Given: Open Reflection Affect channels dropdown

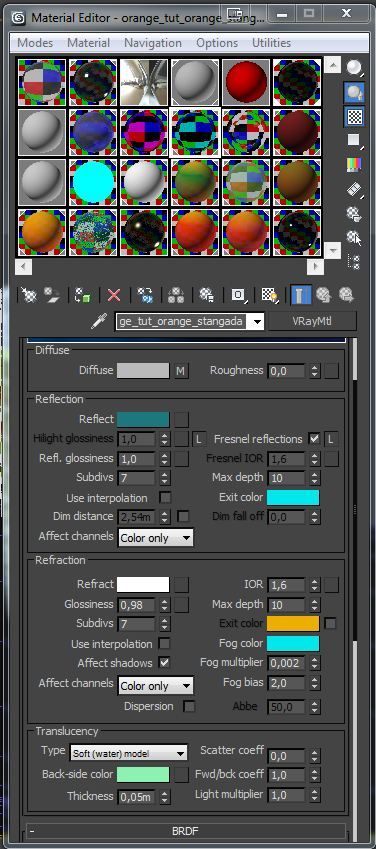Looking at the screenshot, I should (x=155, y=538).
